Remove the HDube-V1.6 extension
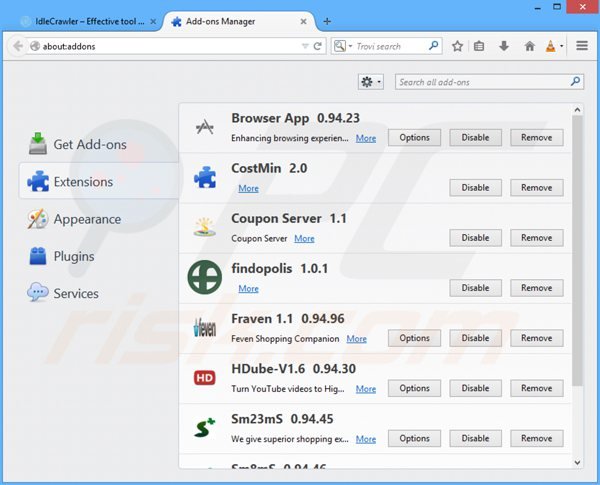Image resolution: width=600 pixels, height=485 pixels. coord(536,388)
